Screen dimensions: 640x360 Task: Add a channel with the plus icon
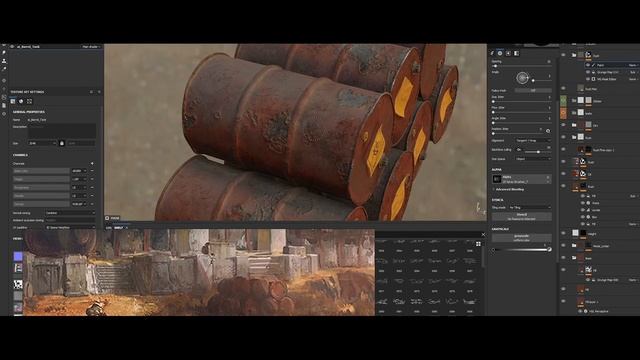[92, 163]
